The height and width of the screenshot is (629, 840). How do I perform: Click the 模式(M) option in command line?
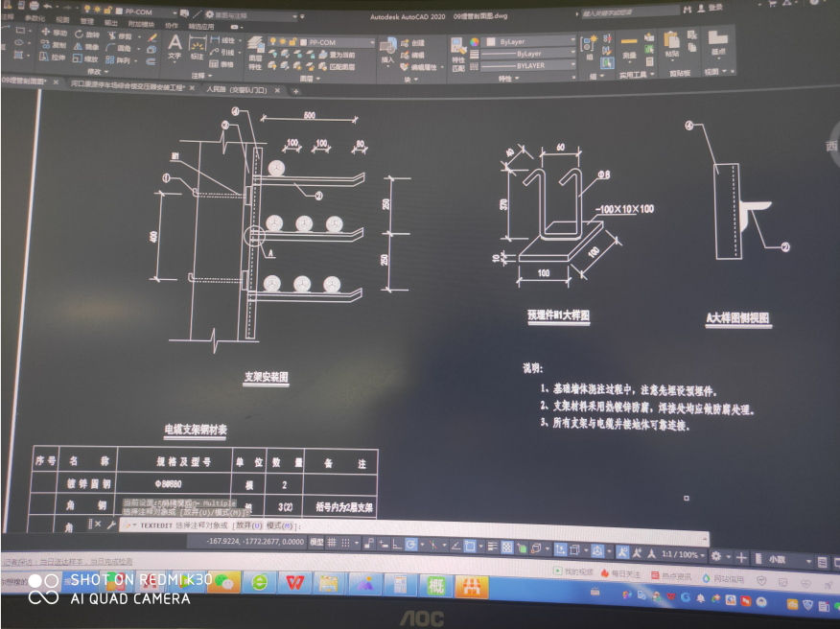[x=280, y=526]
